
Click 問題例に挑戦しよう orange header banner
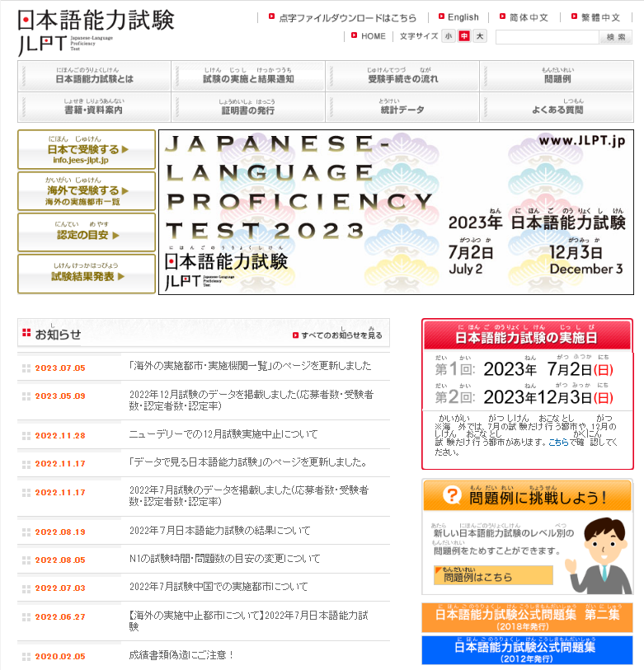click(x=527, y=495)
